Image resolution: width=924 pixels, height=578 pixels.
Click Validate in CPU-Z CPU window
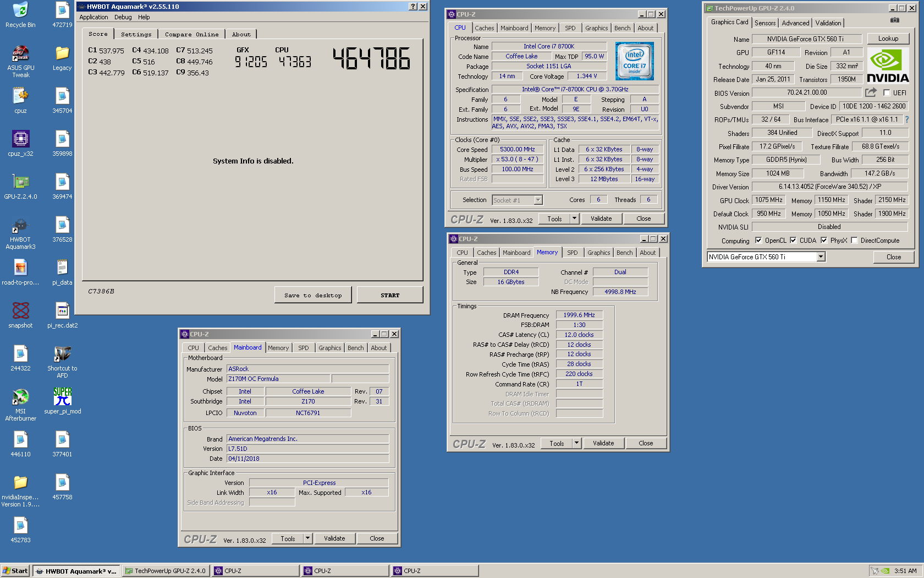(601, 219)
